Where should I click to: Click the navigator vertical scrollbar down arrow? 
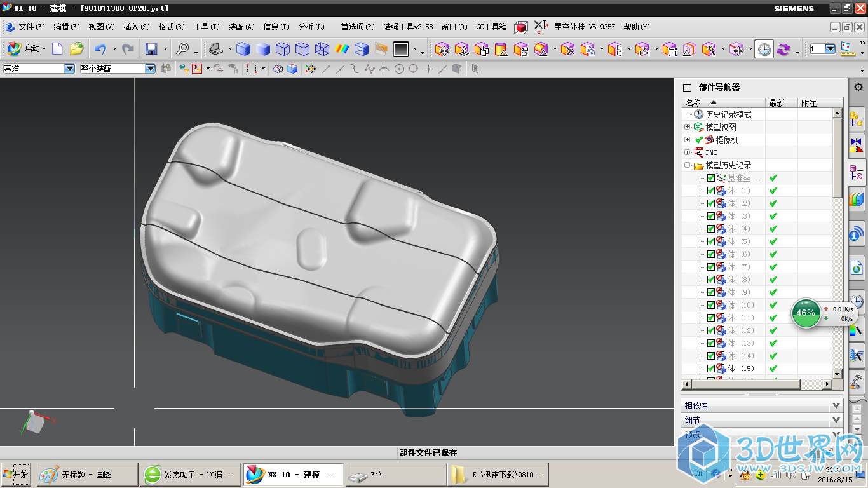click(x=837, y=374)
